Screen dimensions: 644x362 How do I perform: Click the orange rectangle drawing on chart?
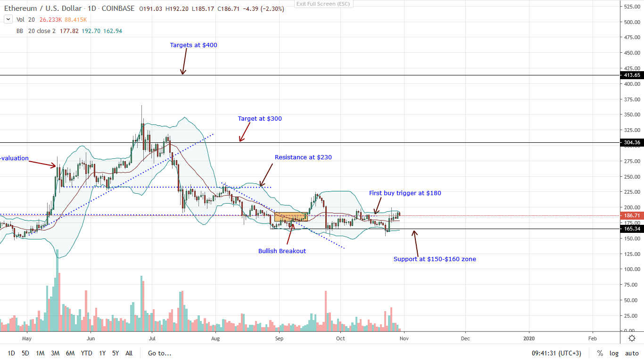pos(291,217)
